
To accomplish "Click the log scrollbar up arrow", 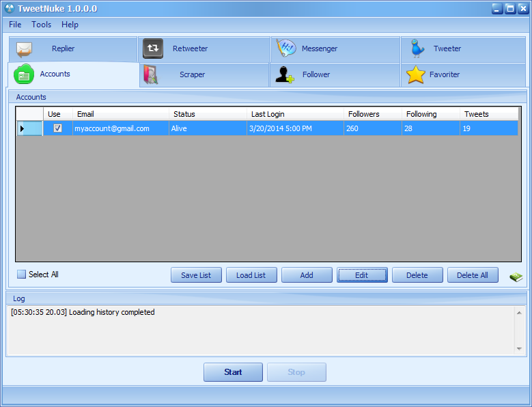I will (519, 313).
